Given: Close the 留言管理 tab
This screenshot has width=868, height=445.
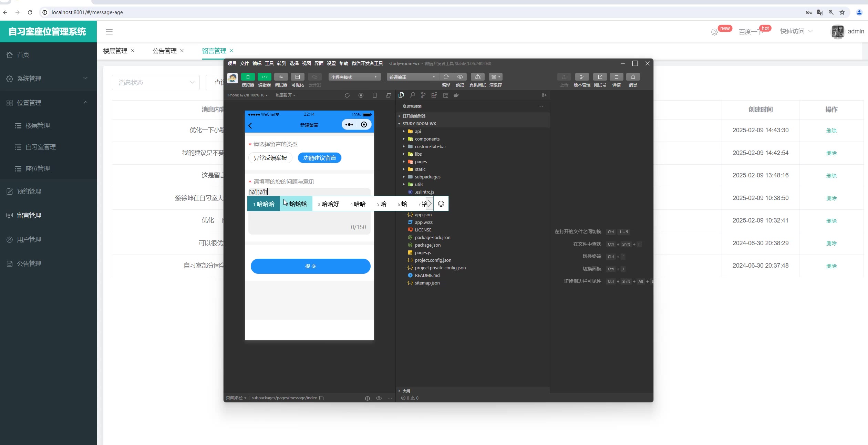Looking at the screenshot, I should tap(231, 51).
